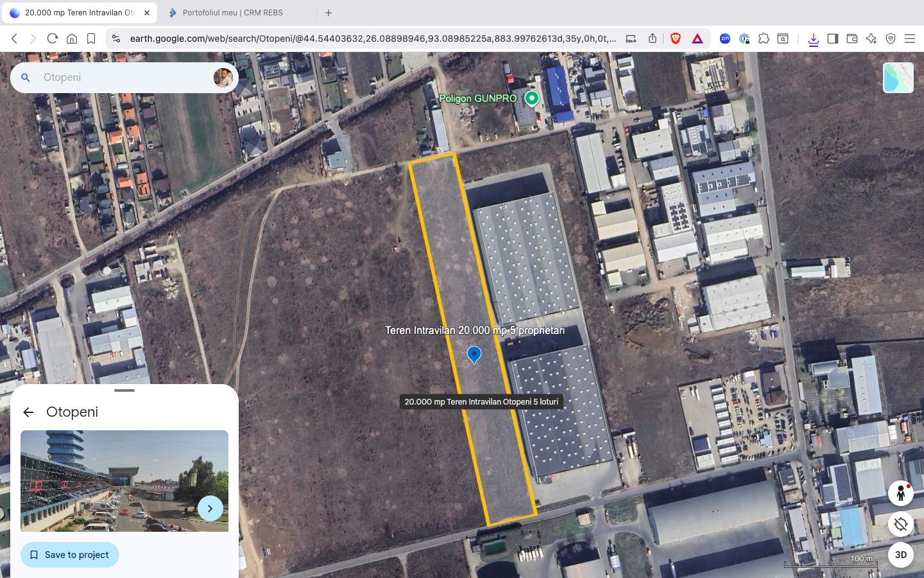924x578 pixels.
Task: Toggle the 3D view button
Action: (900, 555)
